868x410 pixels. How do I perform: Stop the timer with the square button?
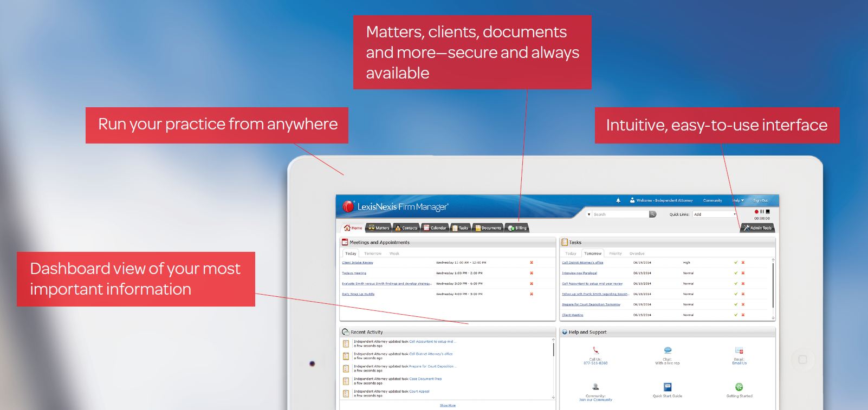point(767,211)
